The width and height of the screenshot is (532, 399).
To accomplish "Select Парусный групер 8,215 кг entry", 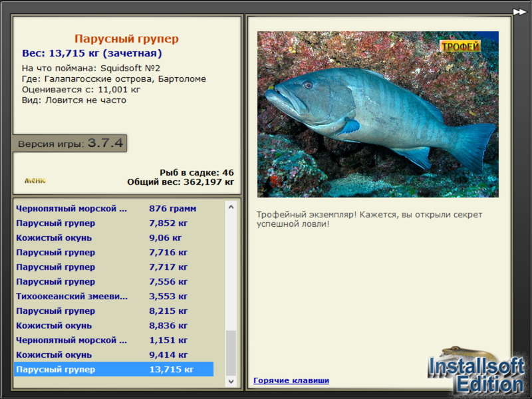I will click(114, 311).
